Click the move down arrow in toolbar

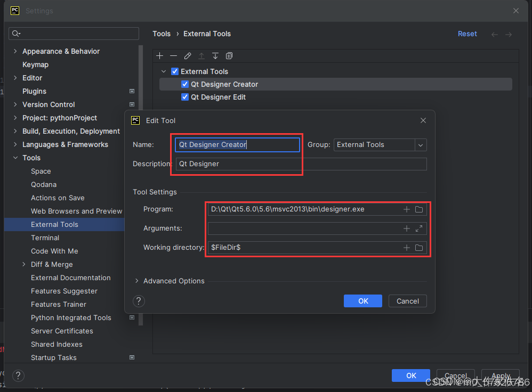tap(215, 56)
